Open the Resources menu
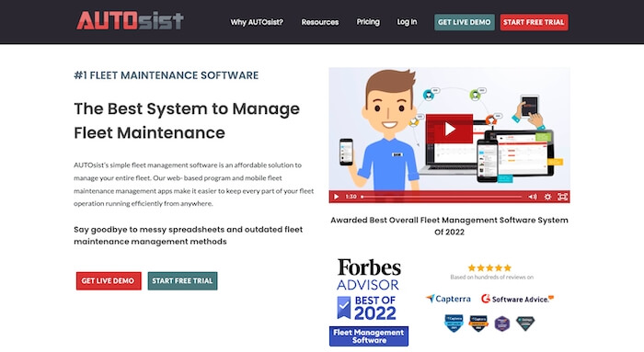Screen dimensions: 644x352 pos(320,22)
